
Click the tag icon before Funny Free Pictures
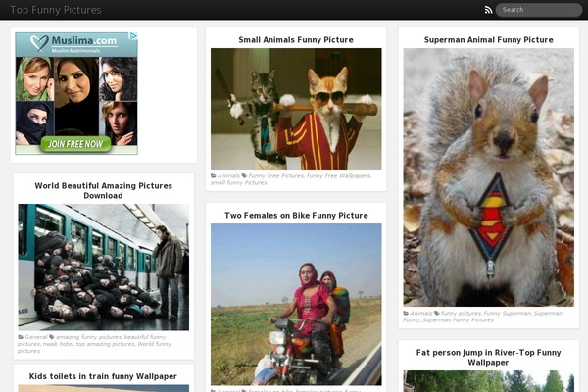point(244,175)
